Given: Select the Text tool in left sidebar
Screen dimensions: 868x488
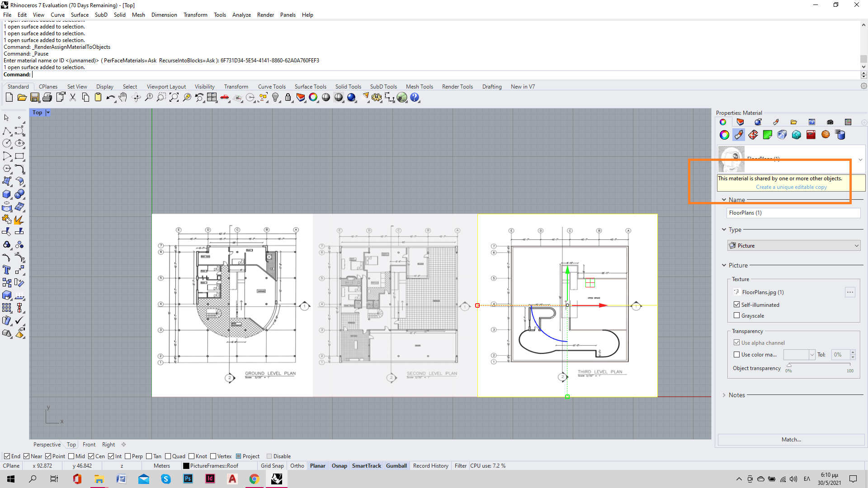Looking at the screenshot, I should point(7,270).
